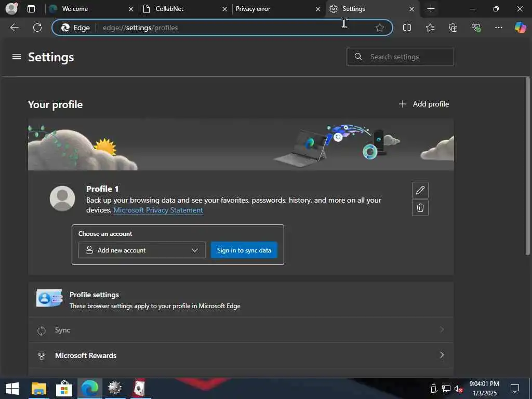The image size is (532, 399).
Task: Click the settings page vertical scrollbar
Action: [x=527, y=166]
